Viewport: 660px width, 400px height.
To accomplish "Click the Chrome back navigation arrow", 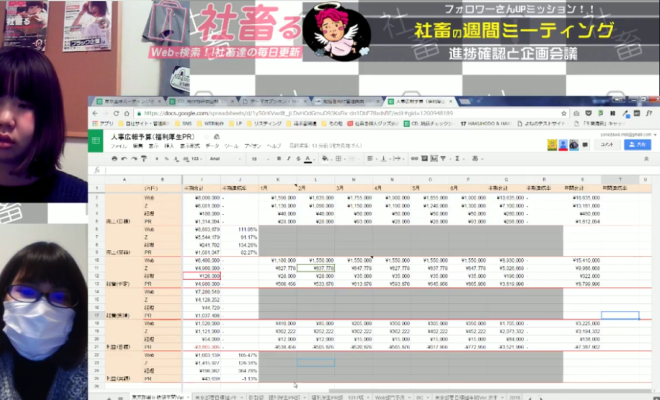I will (94, 112).
